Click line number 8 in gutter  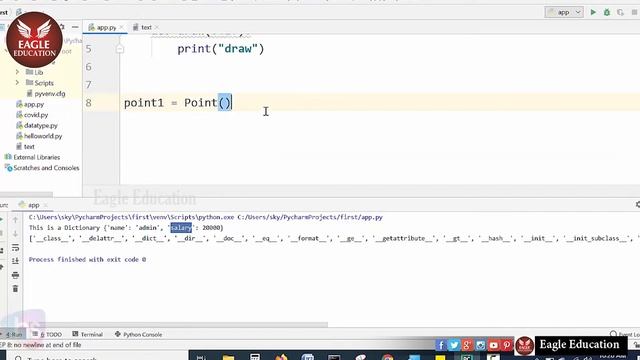tap(89, 103)
